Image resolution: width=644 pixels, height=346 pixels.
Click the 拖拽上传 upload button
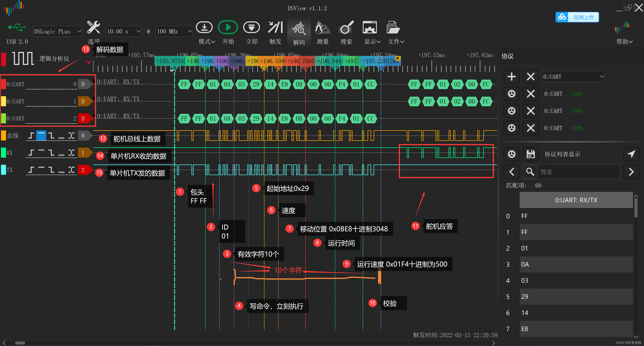(x=577, y=17)
